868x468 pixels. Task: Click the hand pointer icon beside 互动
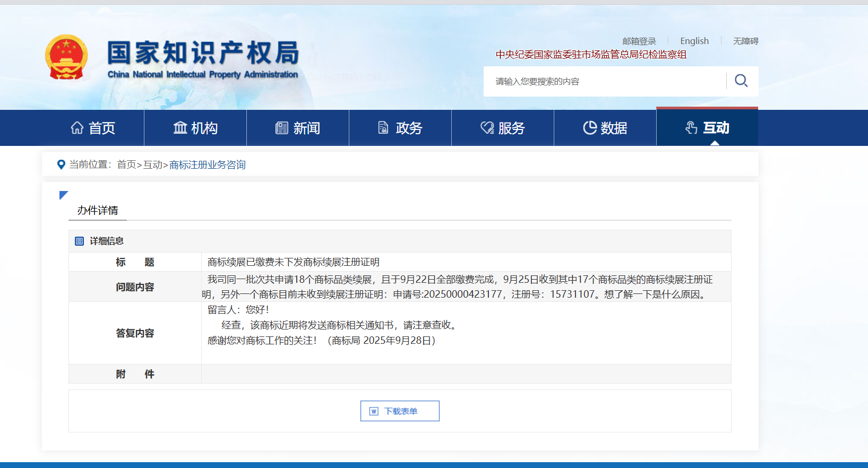tap(691, 128)
